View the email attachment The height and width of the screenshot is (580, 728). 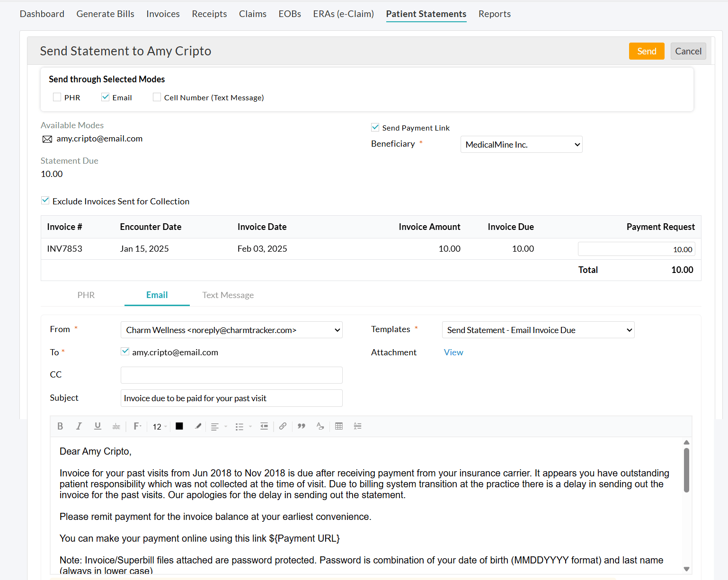tap(453, 352)
